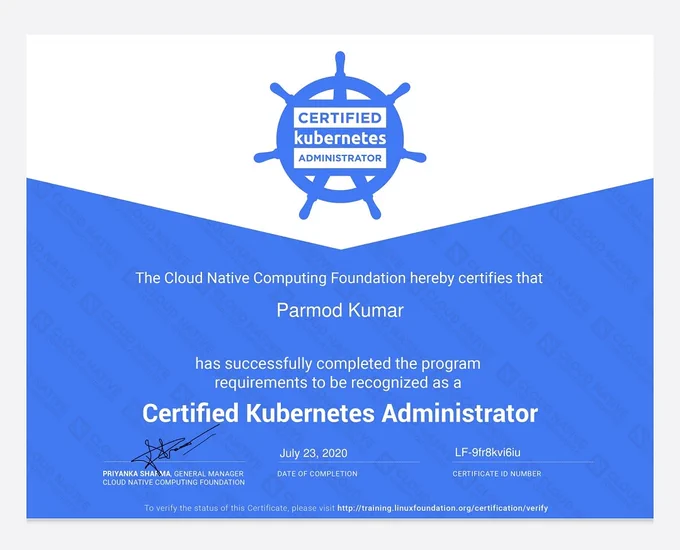
Task: Click the 'ADMINISTRATOR' banner in the logo
Action: coord(340,158)
